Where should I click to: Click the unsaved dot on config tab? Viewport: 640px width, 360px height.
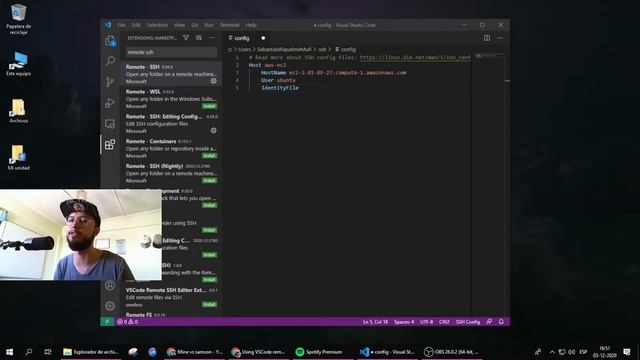pos(263,38)
